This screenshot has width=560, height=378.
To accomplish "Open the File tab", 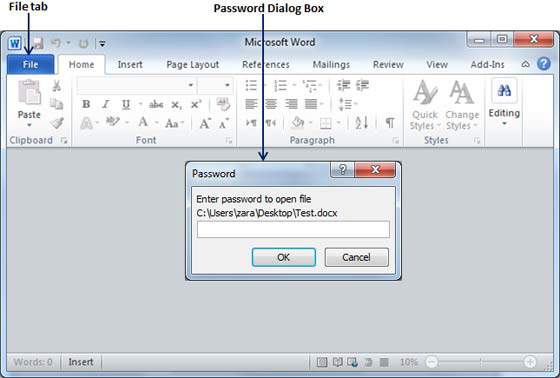I will (x=30, y=64).
